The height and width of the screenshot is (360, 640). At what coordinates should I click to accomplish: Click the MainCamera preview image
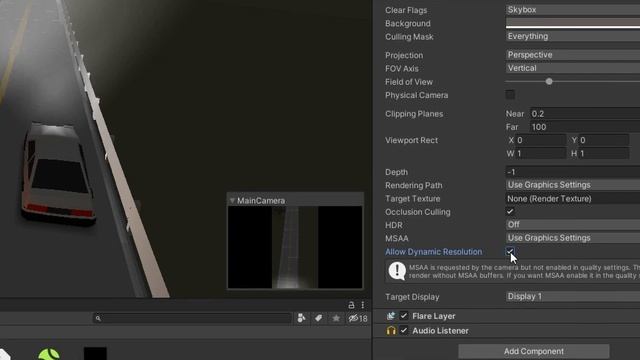tap(295, 247)
